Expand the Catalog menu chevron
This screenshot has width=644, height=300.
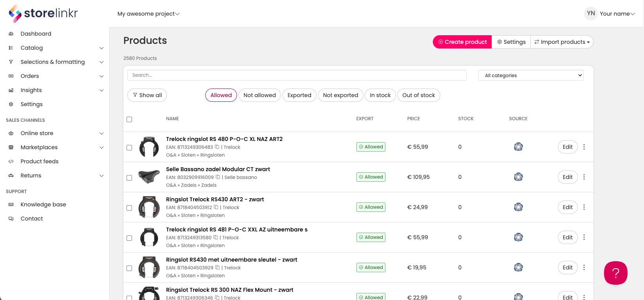(x=101, y=48)
